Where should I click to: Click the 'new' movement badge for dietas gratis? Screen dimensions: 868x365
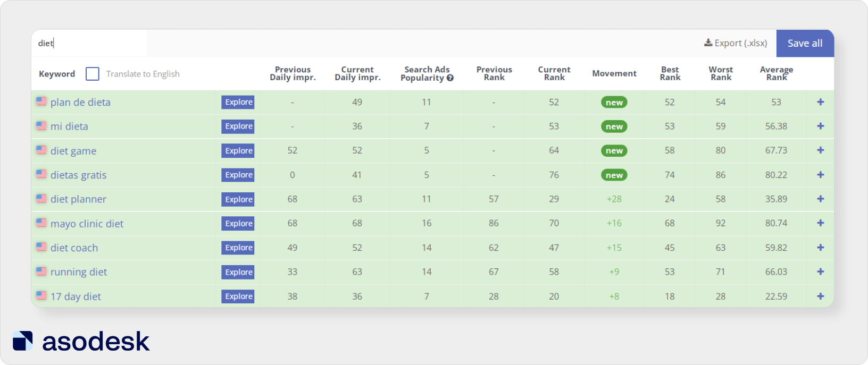614,175
